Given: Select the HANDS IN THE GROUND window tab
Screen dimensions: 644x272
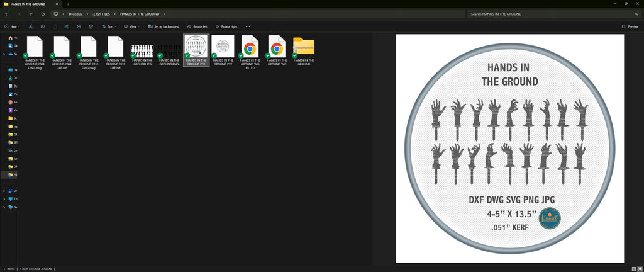Looking at the screenshot, I should (31, 4).
